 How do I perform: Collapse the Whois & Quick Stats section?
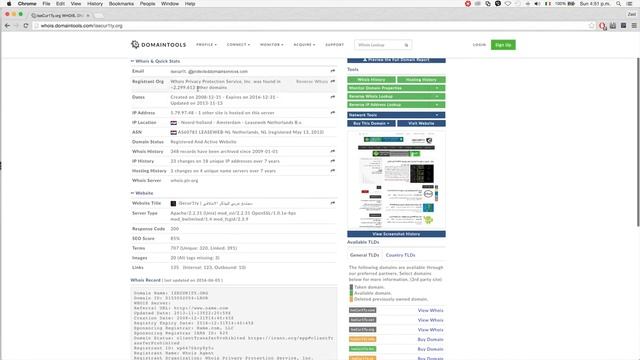point(155,61)
